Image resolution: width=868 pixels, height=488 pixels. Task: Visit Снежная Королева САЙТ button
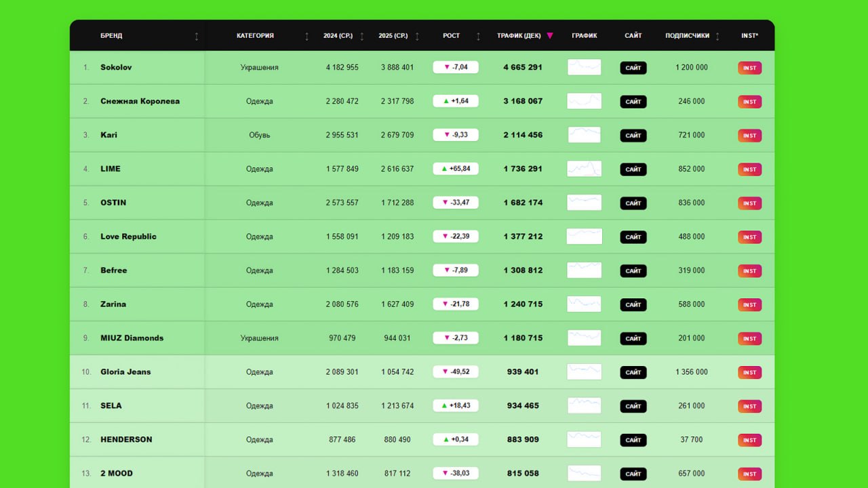tap(633, 102)
